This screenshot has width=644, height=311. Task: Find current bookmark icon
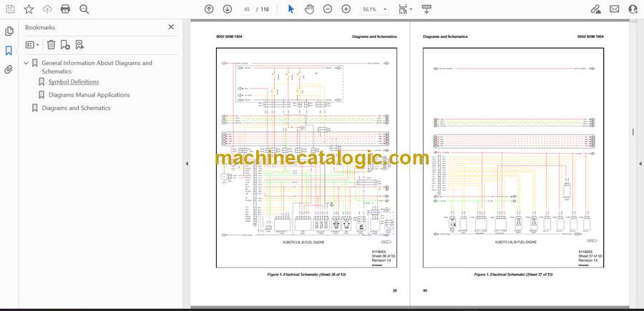[x=79, y=45]
